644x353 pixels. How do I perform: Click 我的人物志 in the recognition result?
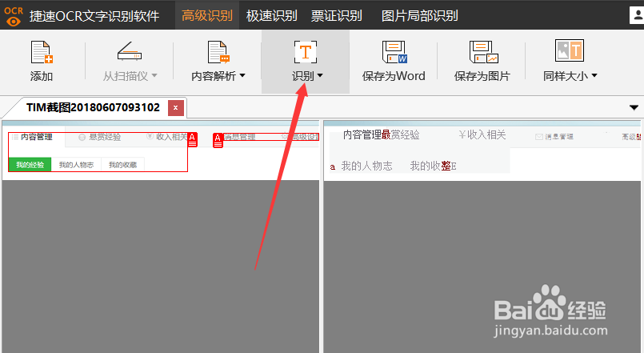pos(366,166)
